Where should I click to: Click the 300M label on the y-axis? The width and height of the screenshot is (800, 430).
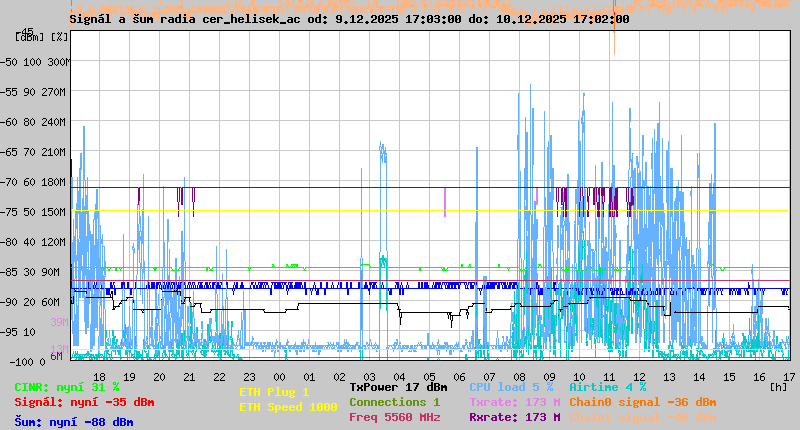60,61
